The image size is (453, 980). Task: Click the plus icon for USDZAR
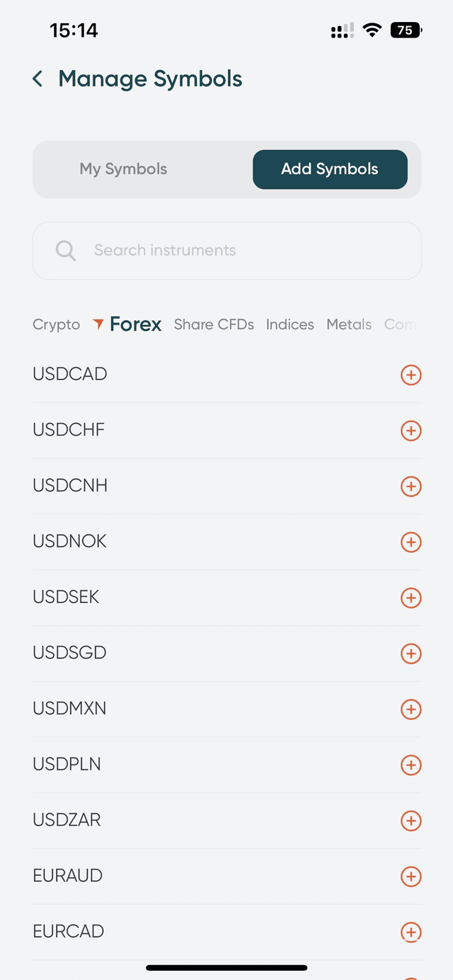411,821
